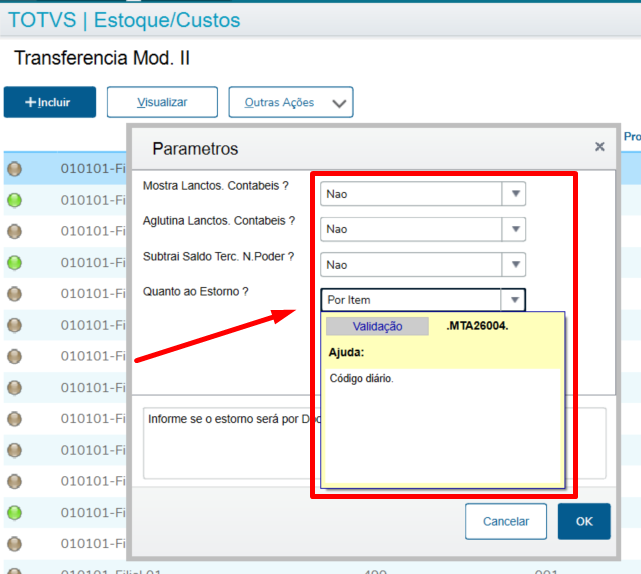Select the gray status circle in the third row

click(14, 231)
